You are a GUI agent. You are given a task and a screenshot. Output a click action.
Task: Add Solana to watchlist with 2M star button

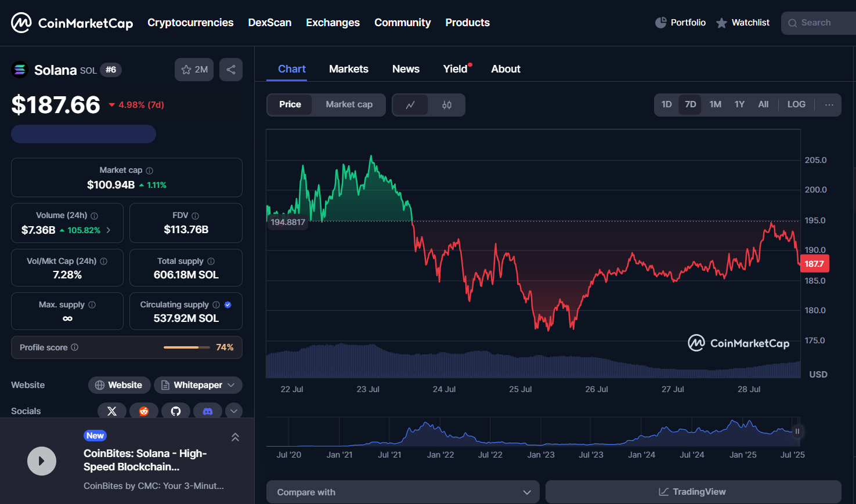[x=194, y=70]
